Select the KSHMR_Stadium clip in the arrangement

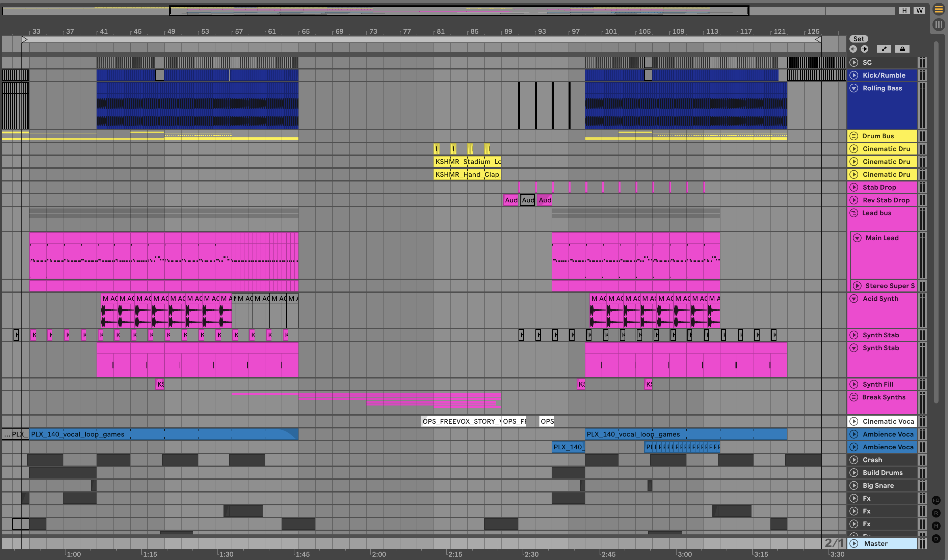point(467,162)
